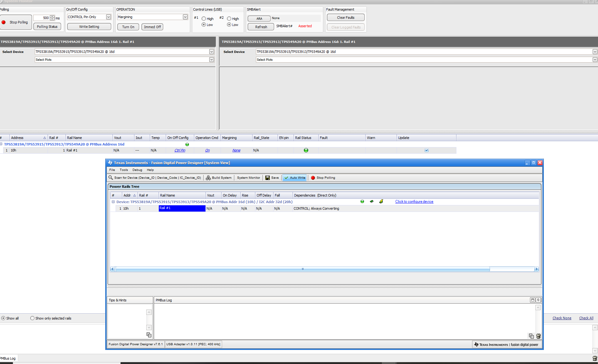Click the Texas Instruments fusion digital power badge
Viewport: 598px width, 364px height.
pyautogui.click(x=507, y=345)
